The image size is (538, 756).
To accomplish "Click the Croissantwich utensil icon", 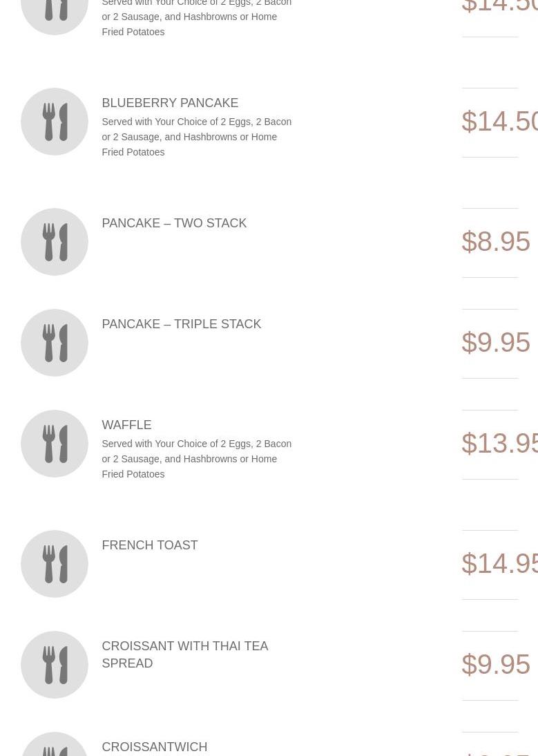I will pos(55,746).
